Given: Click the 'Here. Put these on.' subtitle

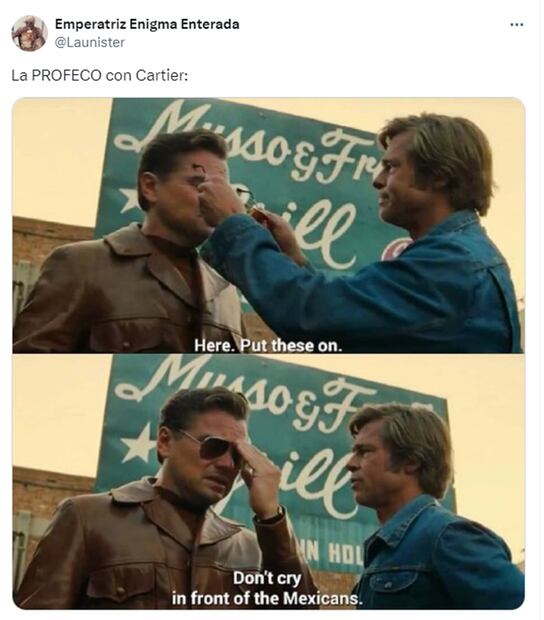Looking at the screenshot, I should [268, 346].
